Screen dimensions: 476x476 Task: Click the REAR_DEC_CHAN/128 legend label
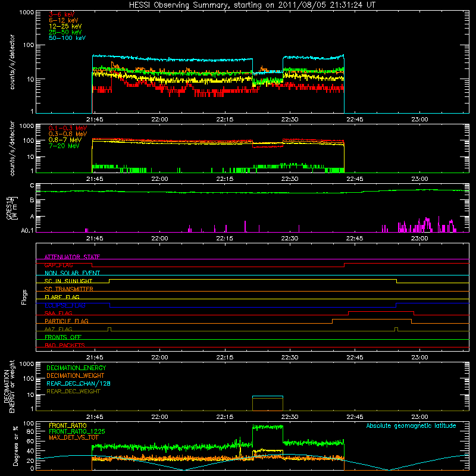79,383
